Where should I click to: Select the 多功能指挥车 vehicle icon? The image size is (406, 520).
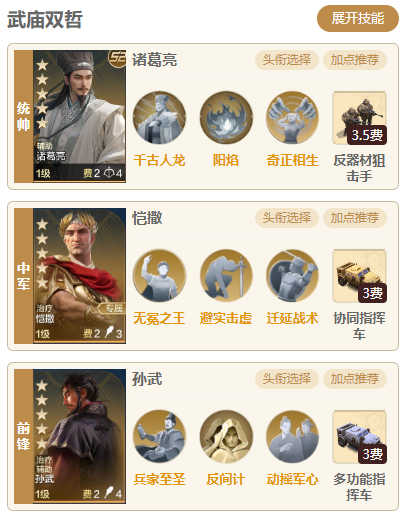(359, 437)
